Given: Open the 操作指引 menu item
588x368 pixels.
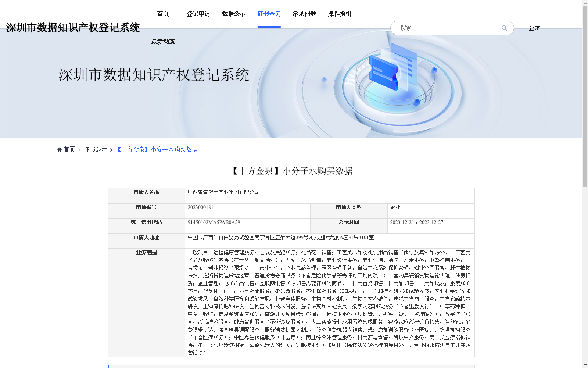Looking at the screenshot, I should (340, 14).
